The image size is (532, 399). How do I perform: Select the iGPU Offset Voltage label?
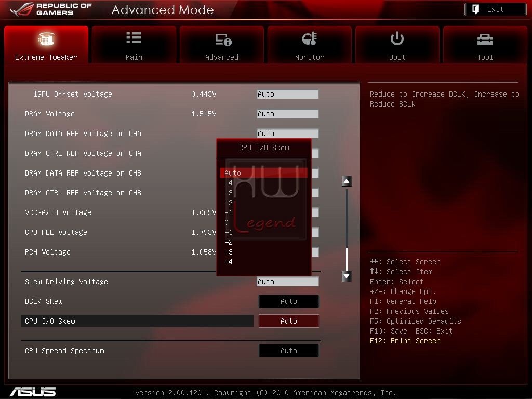point(73,94)
